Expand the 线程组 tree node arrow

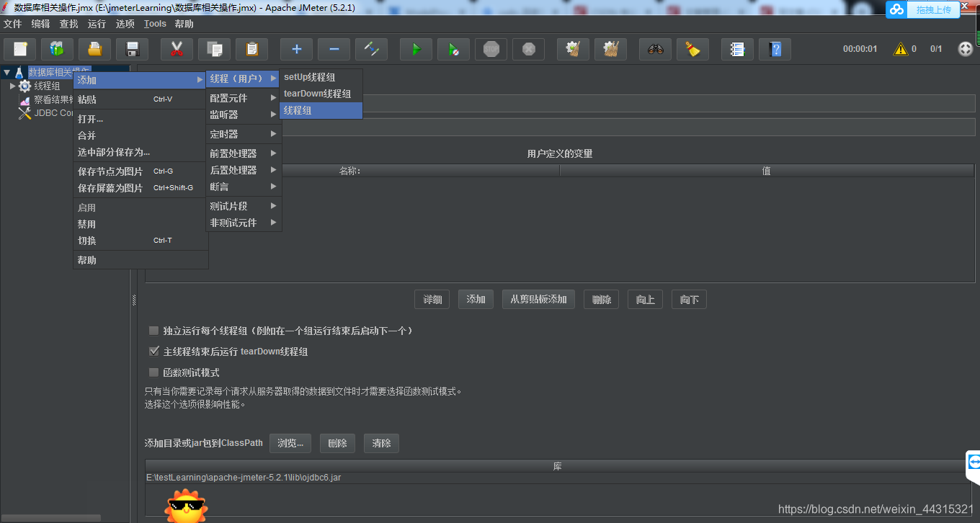point(12,86)
